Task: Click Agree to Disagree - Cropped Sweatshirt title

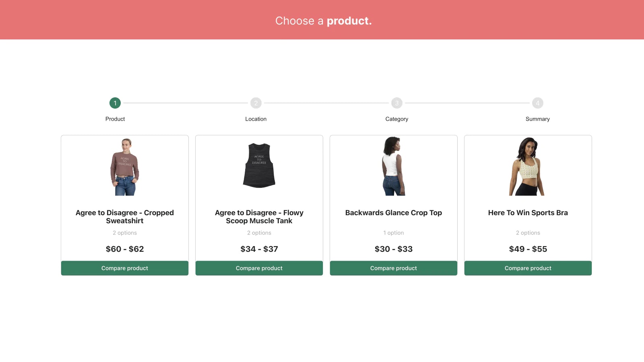Action: (125, 217)
